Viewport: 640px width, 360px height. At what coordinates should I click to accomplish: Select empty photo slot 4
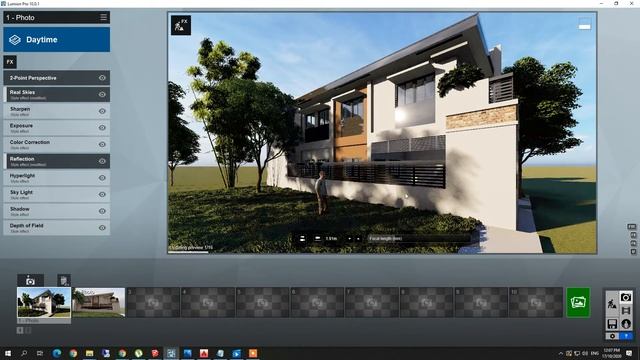tap(208, 302)
